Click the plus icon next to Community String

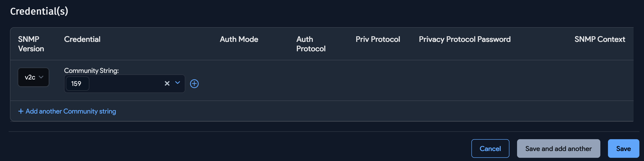pos(194,84)
